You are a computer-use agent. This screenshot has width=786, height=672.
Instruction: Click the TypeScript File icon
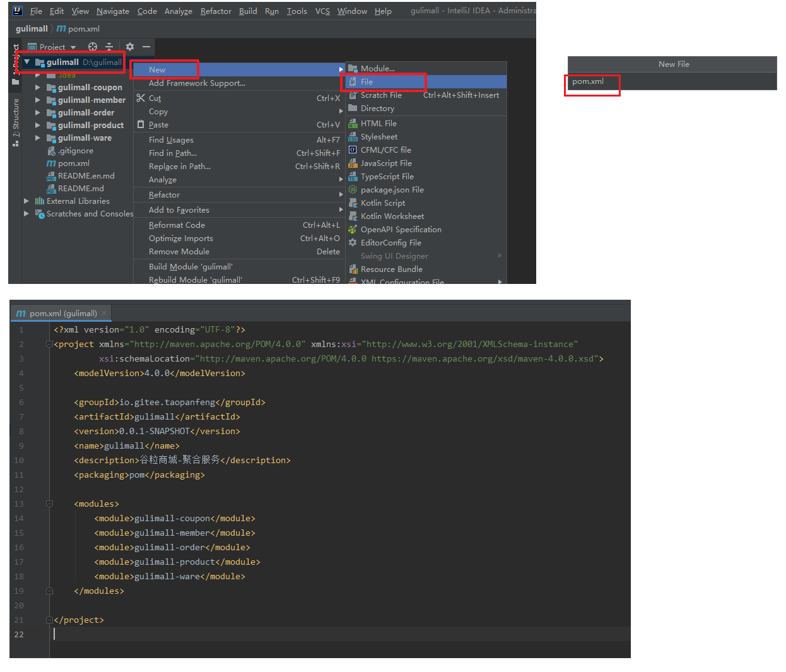click(x=353, y=177)
